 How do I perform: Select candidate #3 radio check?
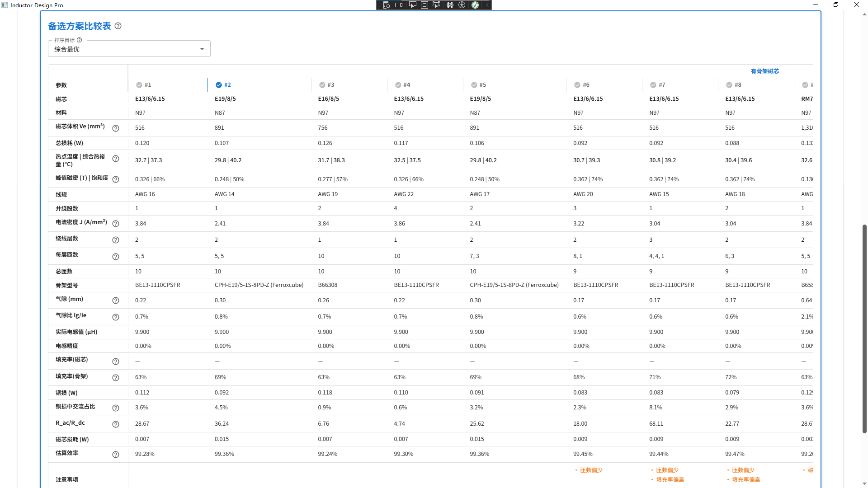[x=322, y=85]
